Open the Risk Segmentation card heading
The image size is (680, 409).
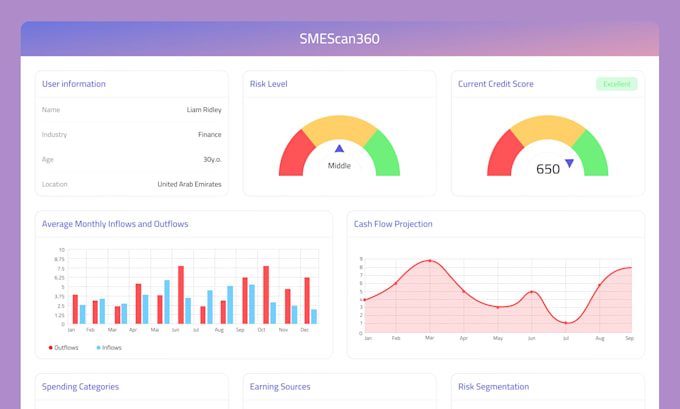494,386
